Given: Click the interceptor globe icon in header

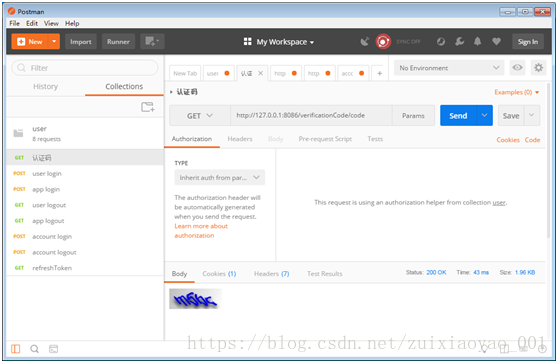Looking at the screenshot, I should pos(441,42).
